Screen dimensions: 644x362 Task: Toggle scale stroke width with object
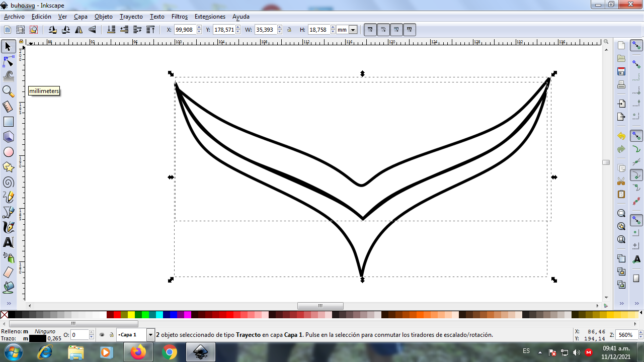pos(370,30)
